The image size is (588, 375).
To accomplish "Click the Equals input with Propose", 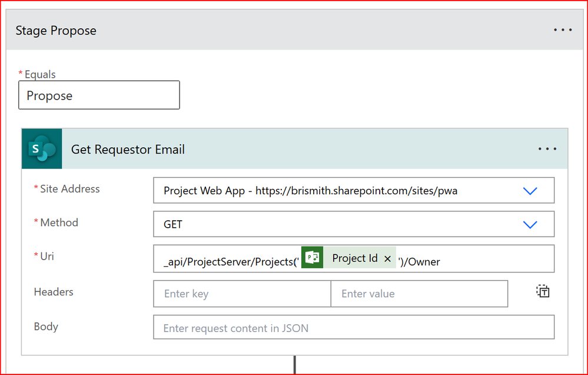I will (99, 95).
